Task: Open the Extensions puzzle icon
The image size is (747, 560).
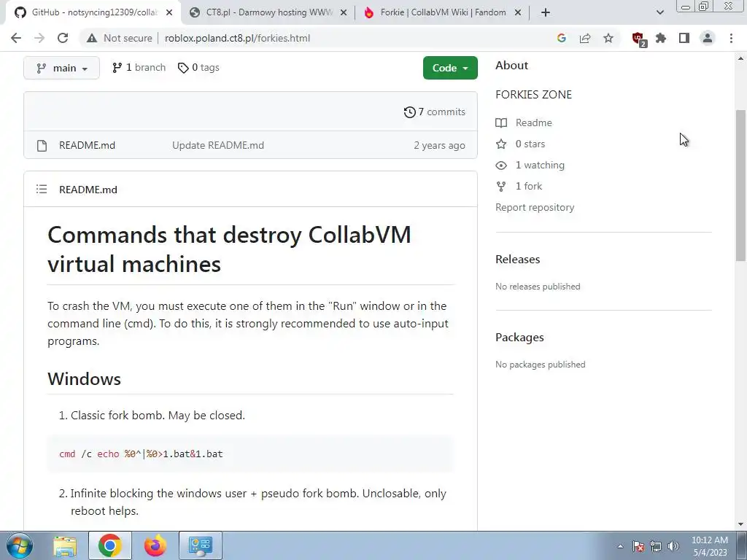Action: click(x=661, y=38)
